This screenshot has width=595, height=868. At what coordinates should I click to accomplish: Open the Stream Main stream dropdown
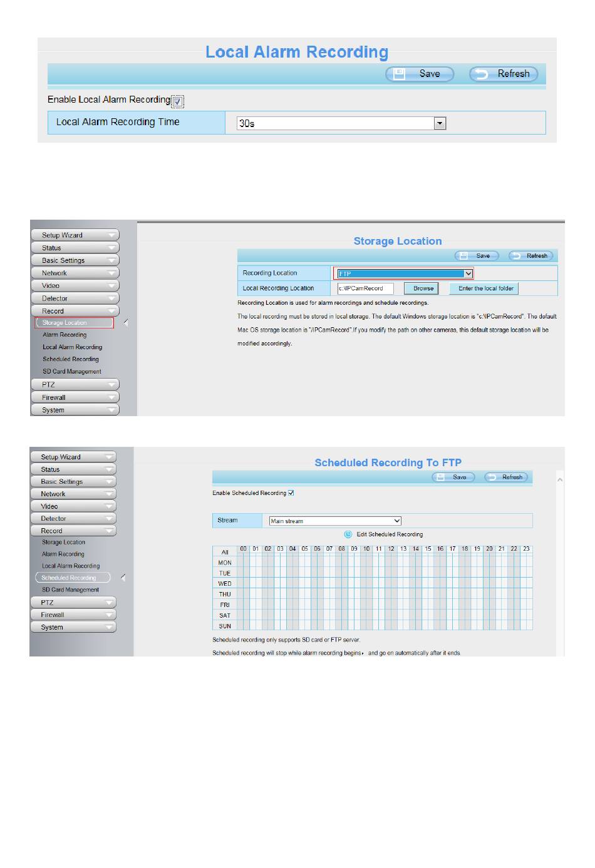pos(335,521)
